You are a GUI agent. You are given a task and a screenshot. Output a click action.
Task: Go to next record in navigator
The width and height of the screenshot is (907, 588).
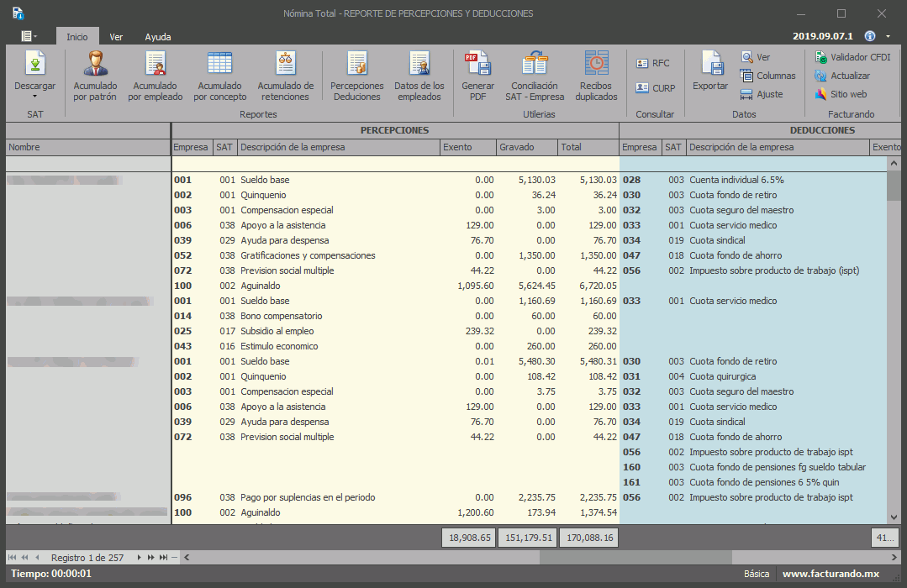tap(140, 557)
